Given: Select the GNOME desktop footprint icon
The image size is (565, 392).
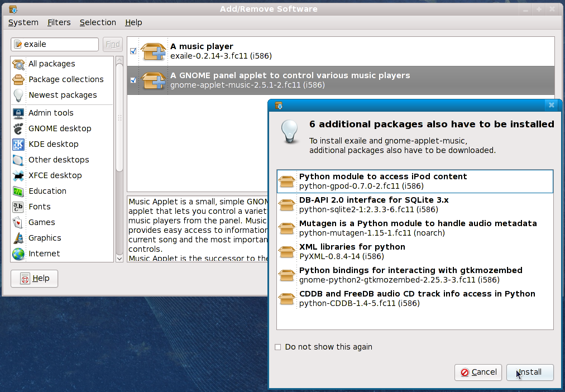Looking at the screenshot, I should coord(18,128).
